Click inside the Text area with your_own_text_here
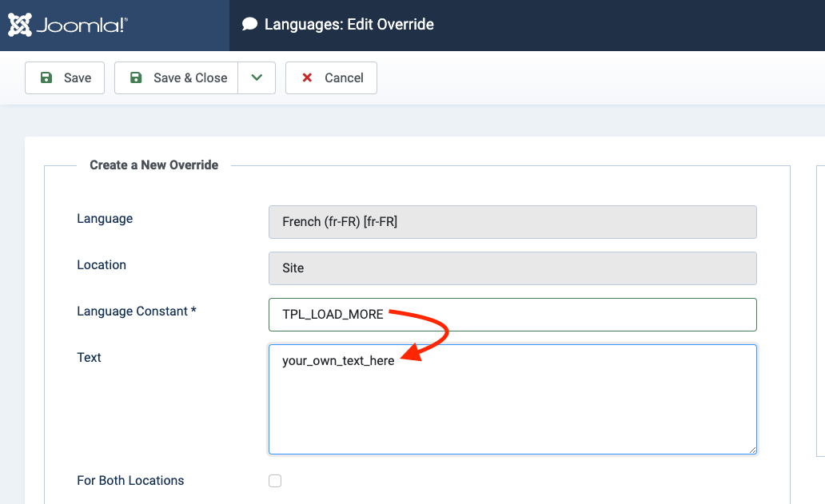The width and height of the screenshot is (825, 504). tap(512, 399)
